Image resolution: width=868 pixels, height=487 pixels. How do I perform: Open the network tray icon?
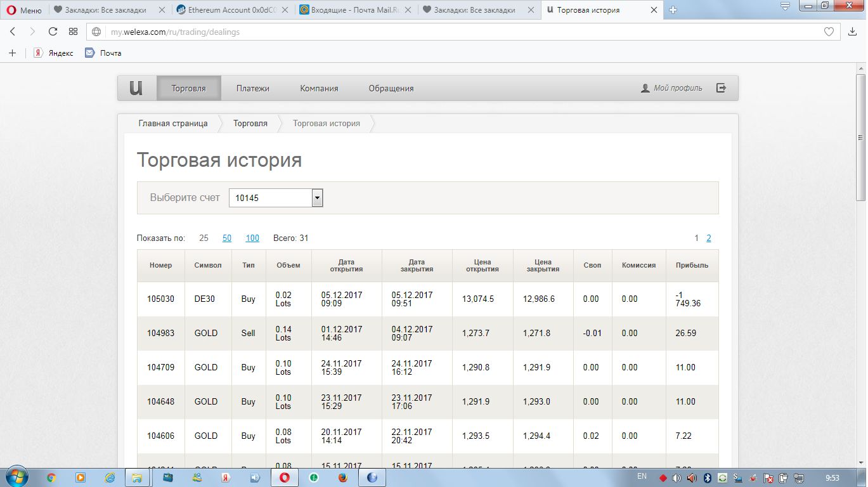799,477
